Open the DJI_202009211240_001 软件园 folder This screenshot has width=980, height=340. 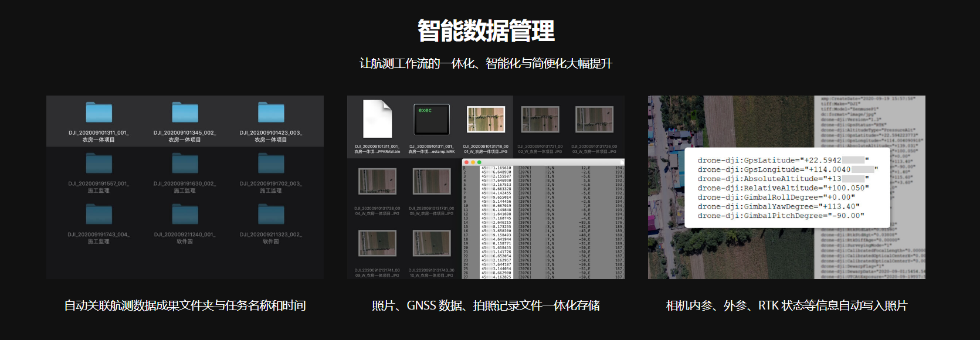click(x=185, y=215)
